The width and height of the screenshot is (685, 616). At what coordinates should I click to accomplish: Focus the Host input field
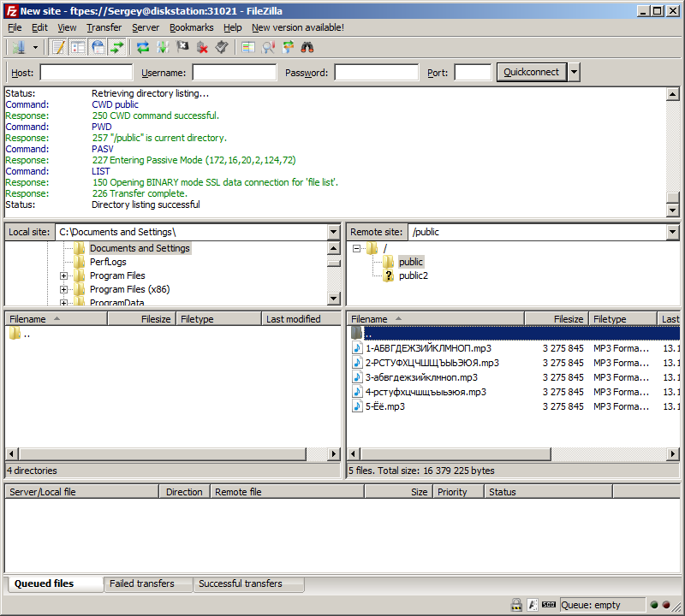point(86,73)
